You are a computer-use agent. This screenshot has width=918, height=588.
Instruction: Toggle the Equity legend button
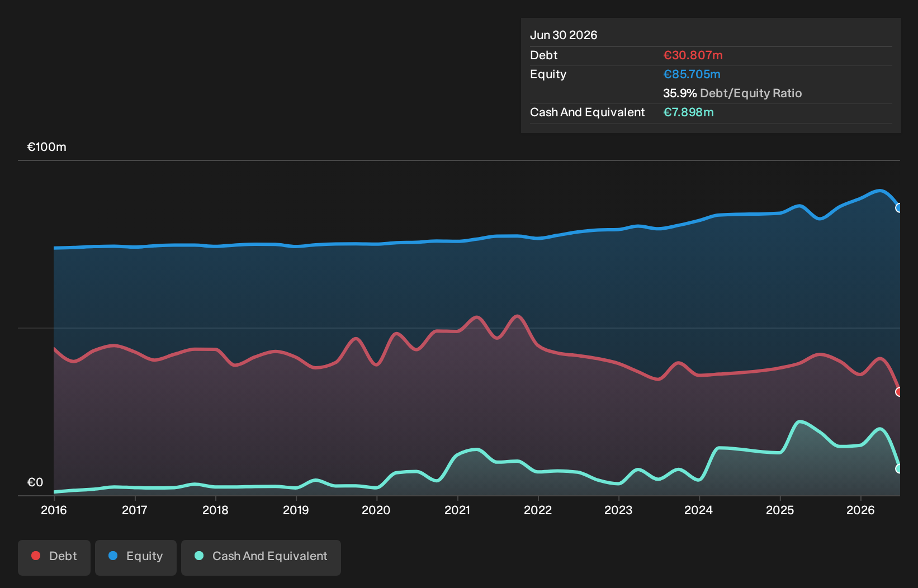tap(136, 557)
